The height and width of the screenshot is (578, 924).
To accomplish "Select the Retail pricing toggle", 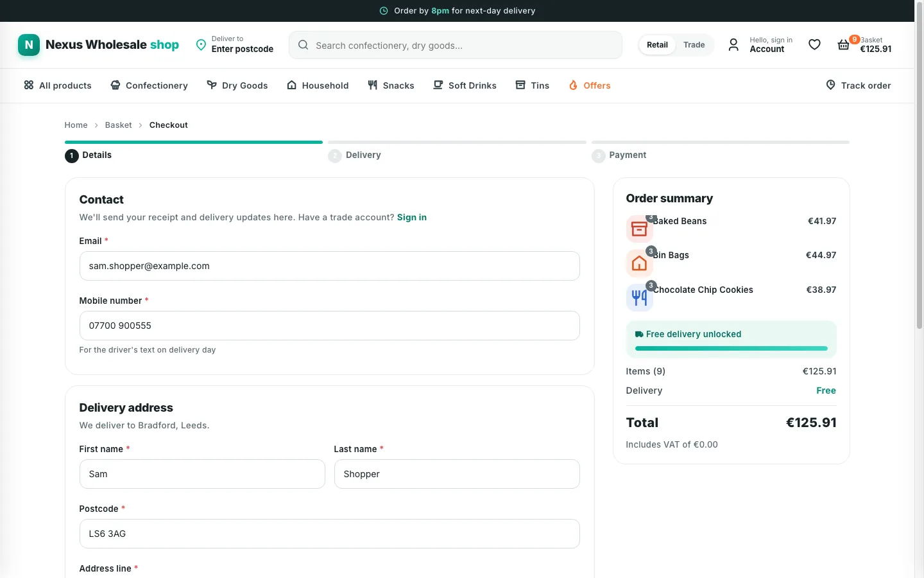I will (657, 45).
